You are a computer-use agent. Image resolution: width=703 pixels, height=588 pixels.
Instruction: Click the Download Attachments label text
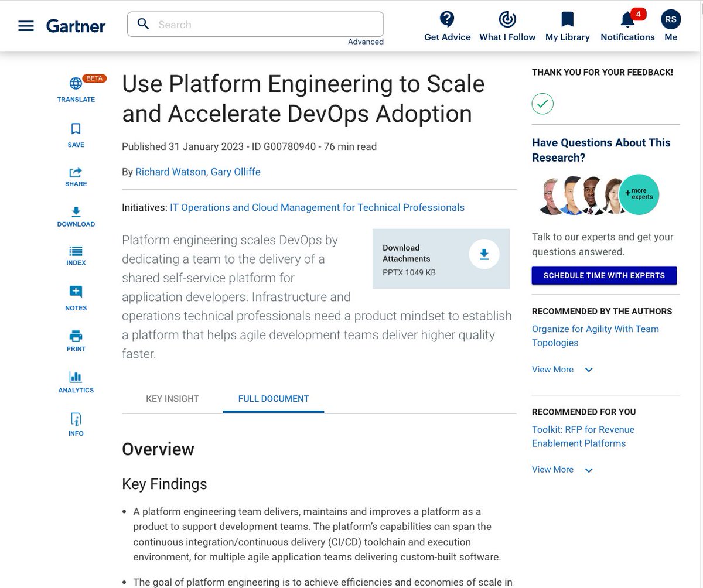point(407,253)
